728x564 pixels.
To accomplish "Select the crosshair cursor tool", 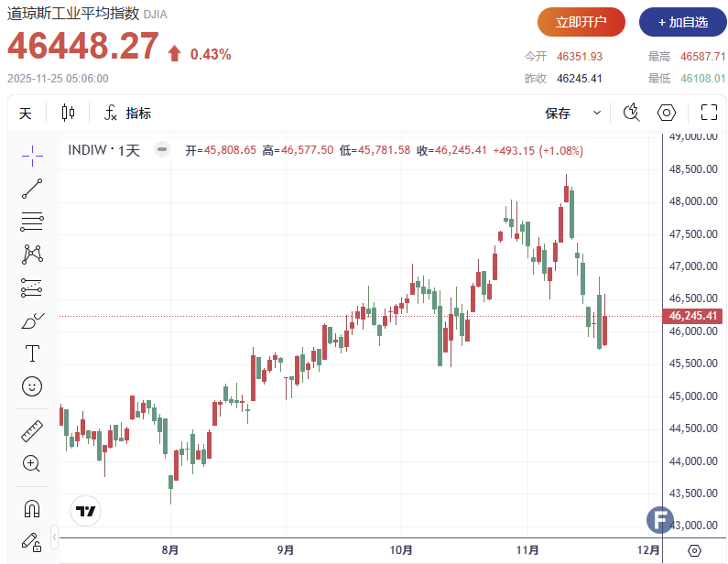I will pyautogui.click(x=32, y=156).
